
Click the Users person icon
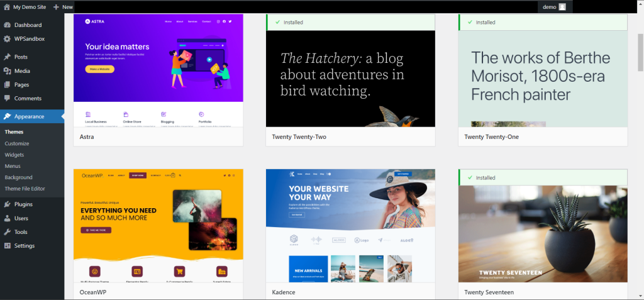(7, 218)
